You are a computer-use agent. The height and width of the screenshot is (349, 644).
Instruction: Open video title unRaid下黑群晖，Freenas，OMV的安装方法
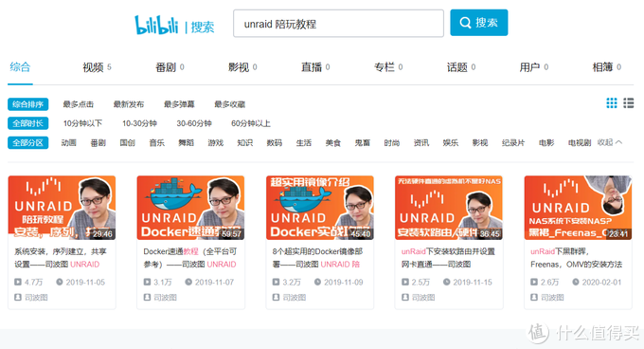576,258
